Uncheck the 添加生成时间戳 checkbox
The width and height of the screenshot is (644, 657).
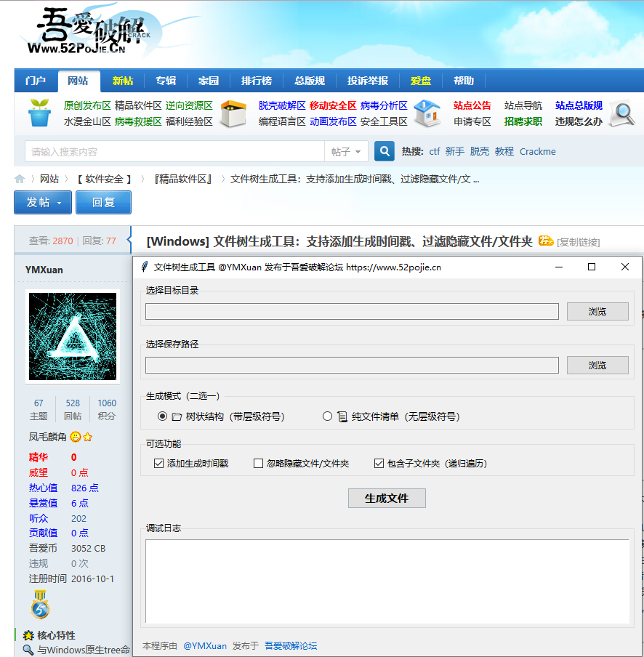(158, 464)
